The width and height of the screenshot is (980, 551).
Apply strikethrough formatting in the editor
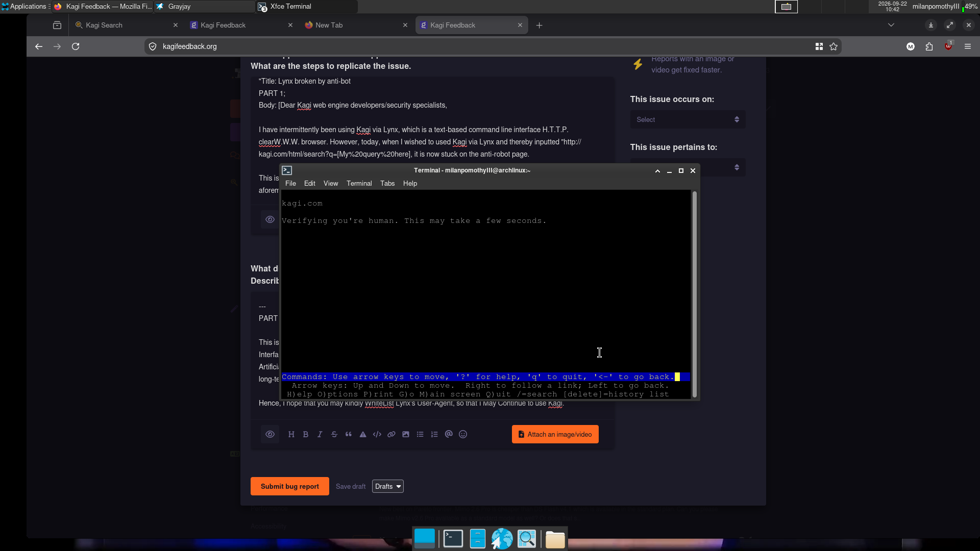[334, 434]
